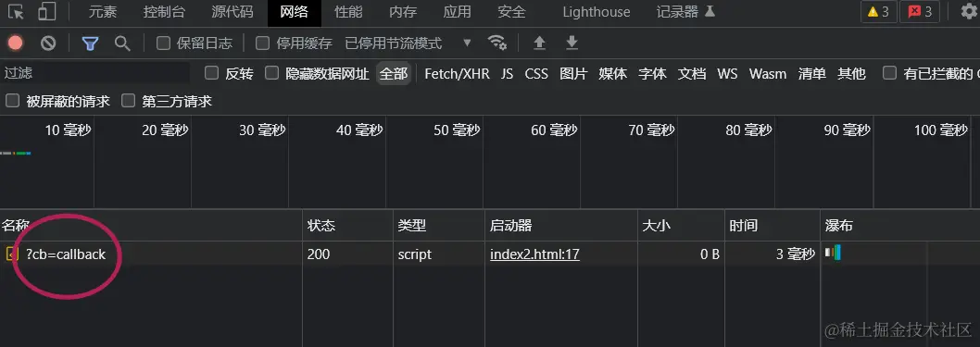Screen dimensions: 980x347
Task: Open search with the magnifier icon
Action: coord(122,43)
